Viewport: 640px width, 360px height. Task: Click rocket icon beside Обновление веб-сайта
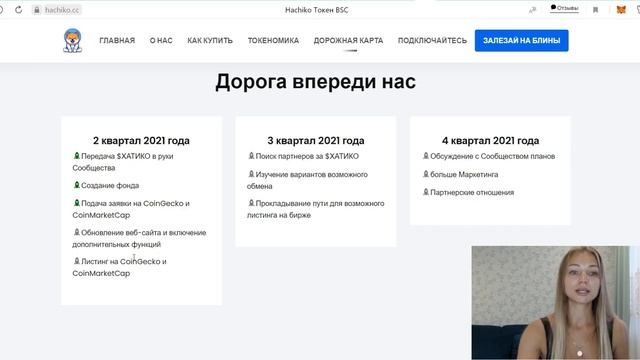coord(76,232)
